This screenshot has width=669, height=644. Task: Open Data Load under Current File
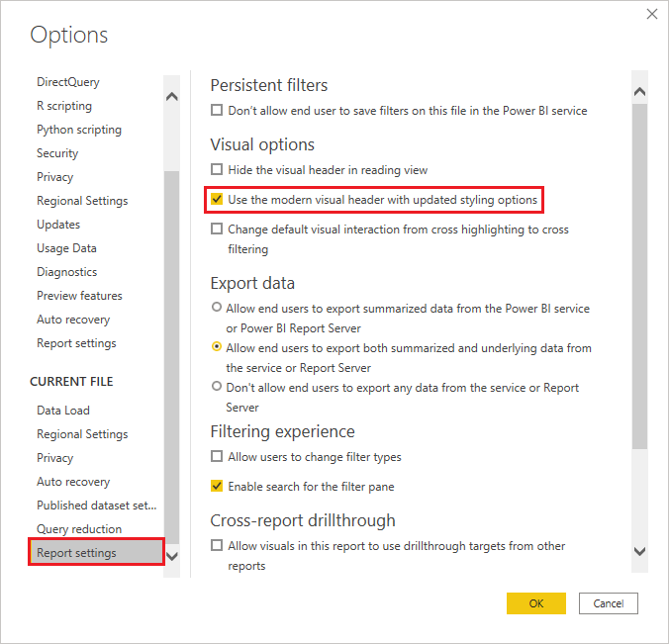[63, 411]
